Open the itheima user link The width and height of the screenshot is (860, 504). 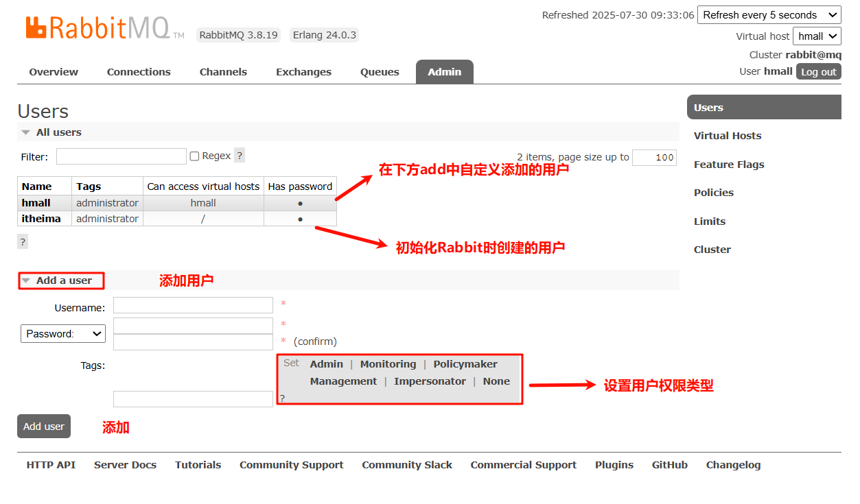pyautogui.click(x=41, y=219)
